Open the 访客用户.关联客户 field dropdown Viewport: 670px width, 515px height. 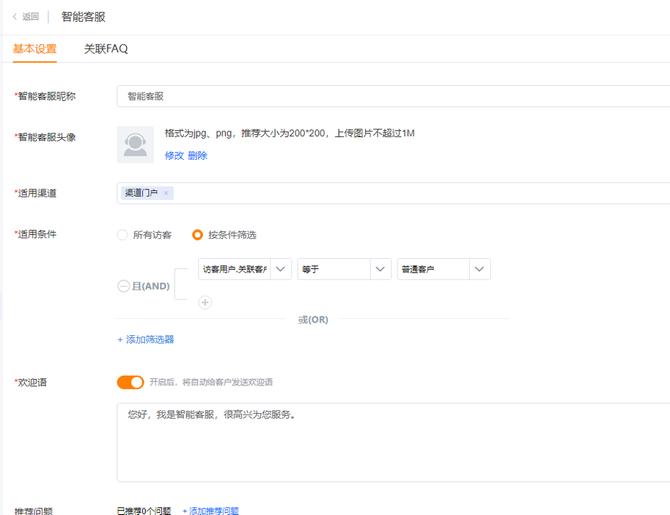(244, 269)
